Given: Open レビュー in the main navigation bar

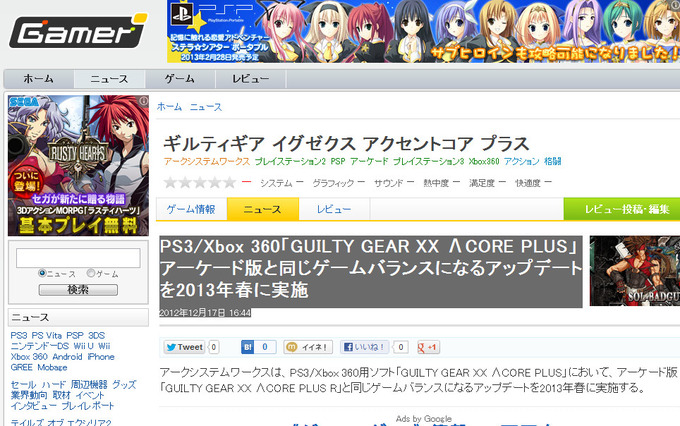Looking at the screenshot, I should pyautogui.click(x=251, y=79).
